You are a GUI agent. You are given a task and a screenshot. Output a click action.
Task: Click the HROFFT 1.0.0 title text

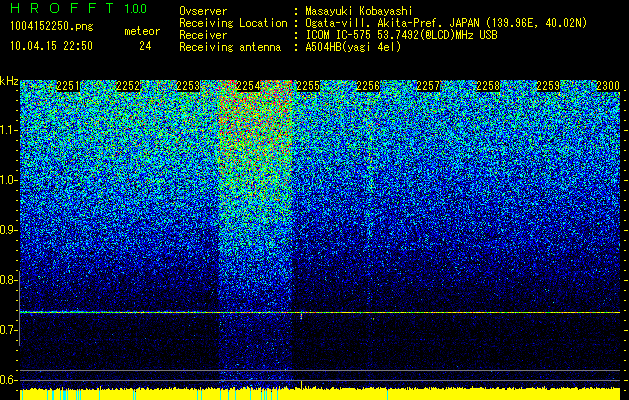[x=79, y=8]
